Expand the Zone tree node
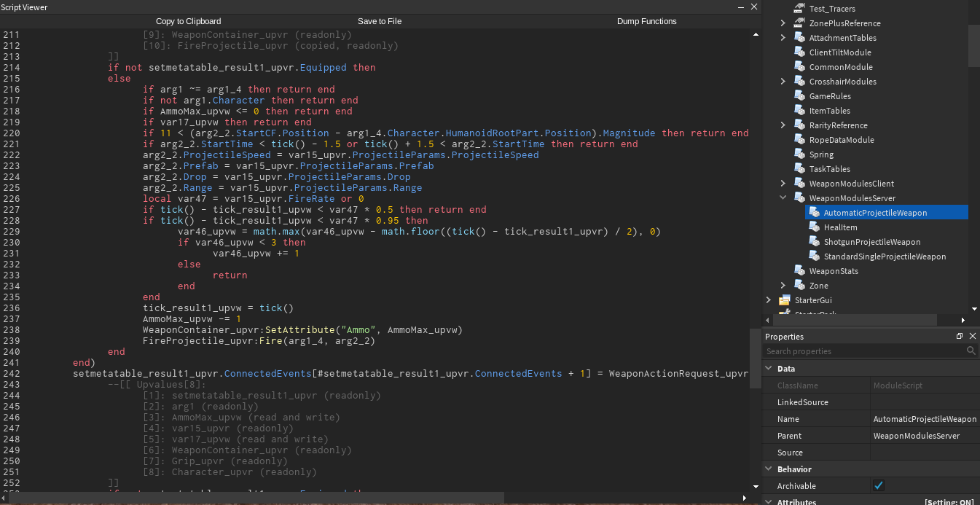 783,286
